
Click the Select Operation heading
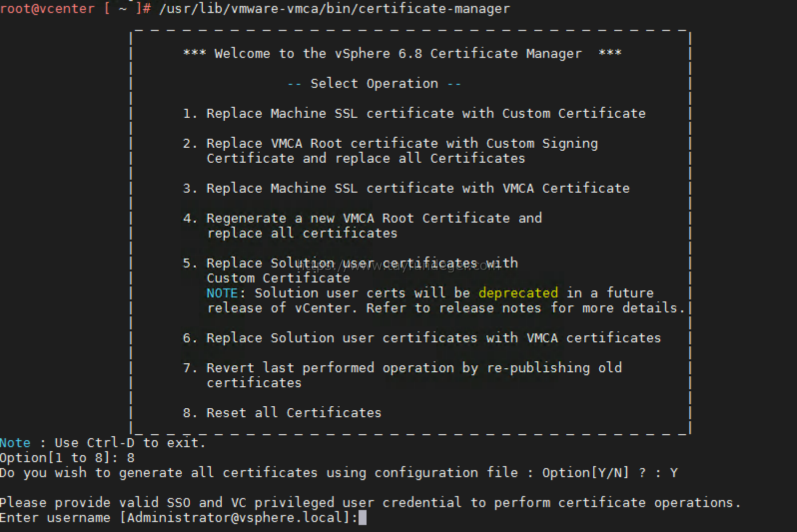tap(374, 83)
